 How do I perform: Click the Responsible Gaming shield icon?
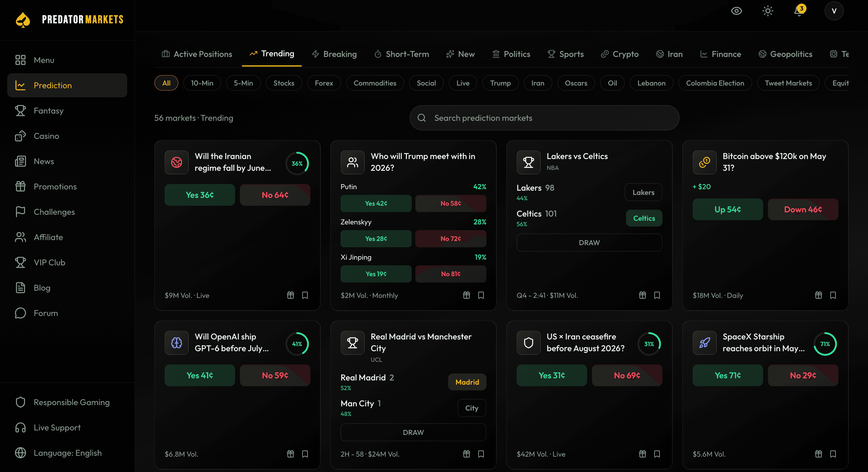tap(20, 402)
